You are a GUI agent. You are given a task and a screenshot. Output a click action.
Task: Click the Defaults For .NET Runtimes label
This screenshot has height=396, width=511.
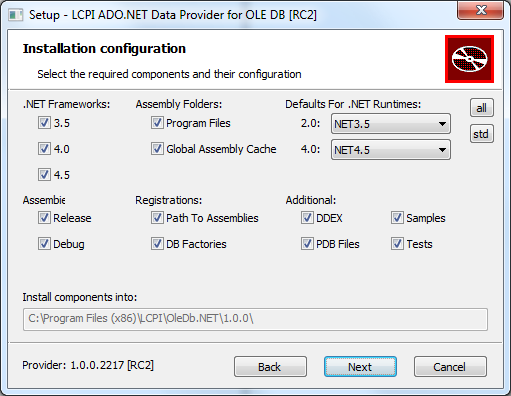(x=353, y=104)
